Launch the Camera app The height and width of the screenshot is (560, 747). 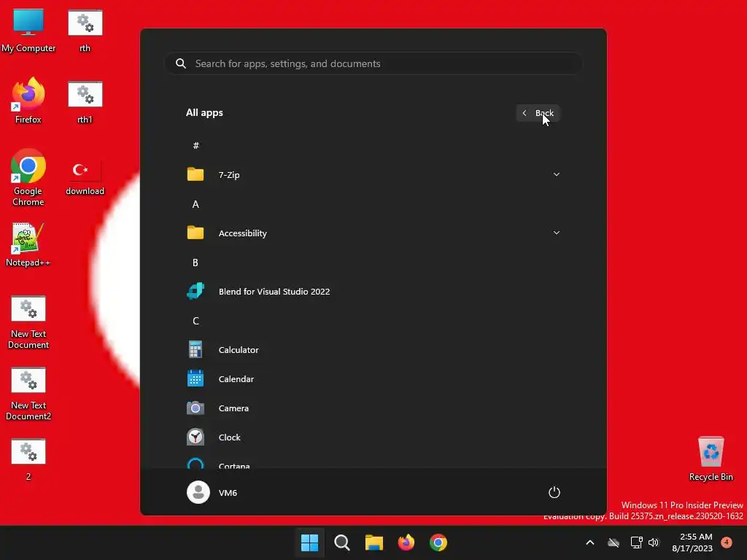click(x=373, y=408)
